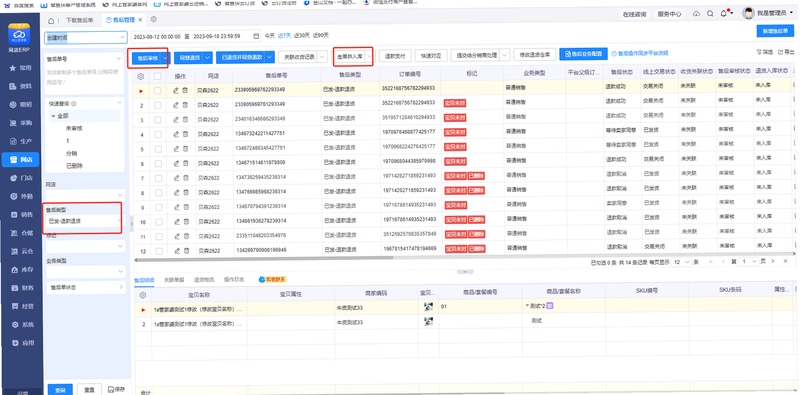This screenshot has width=800, height=395.
Task: Click gear icon after 售后管理 tab
Action: (153, 19)
